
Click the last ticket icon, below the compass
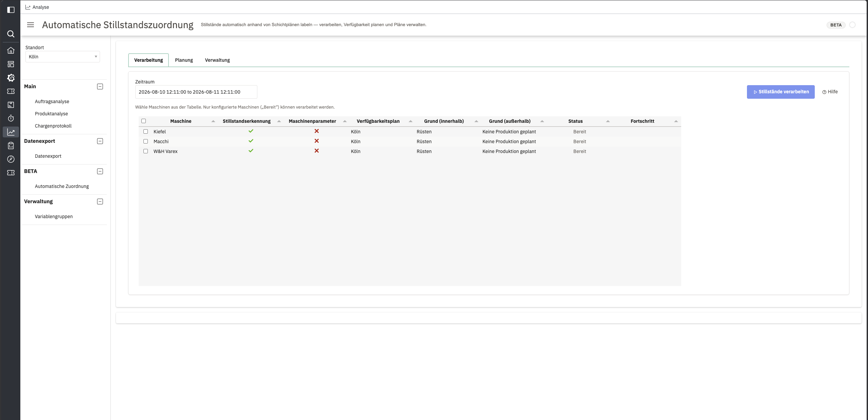tap(11, 173)
